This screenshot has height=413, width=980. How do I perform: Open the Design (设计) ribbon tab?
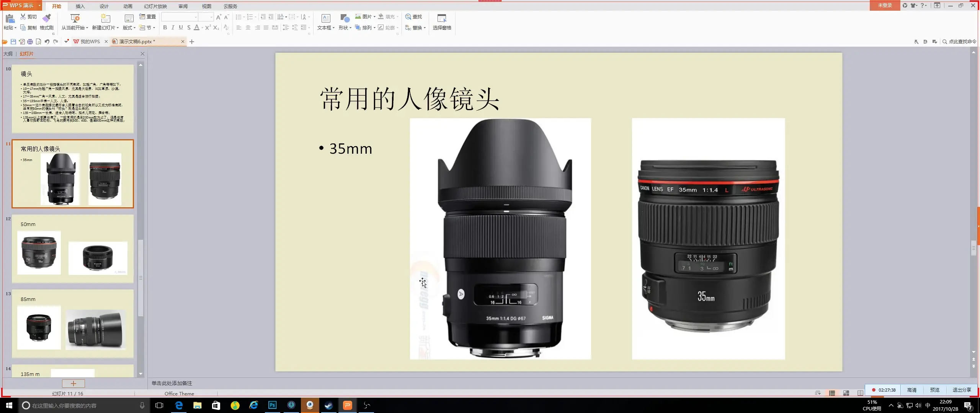pos(104,6)
